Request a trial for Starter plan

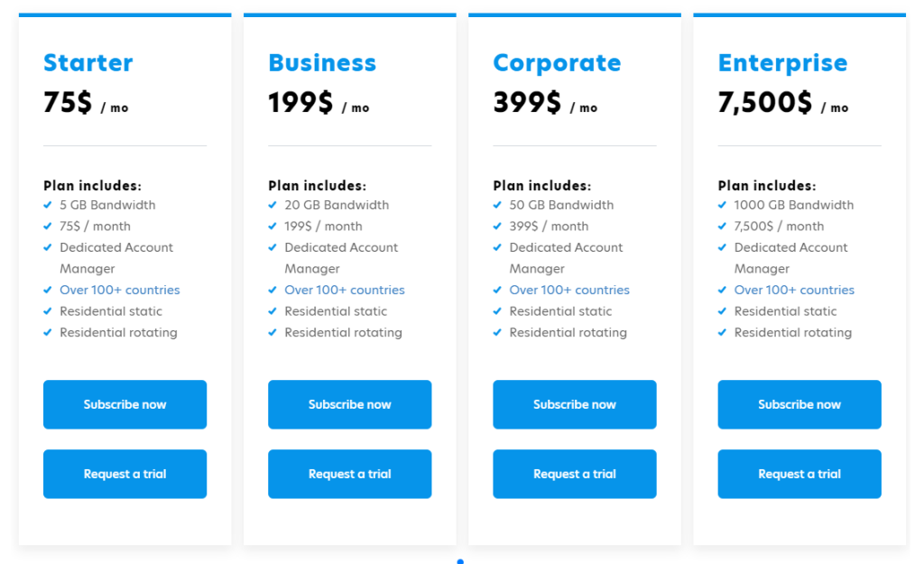coord(125,474)
